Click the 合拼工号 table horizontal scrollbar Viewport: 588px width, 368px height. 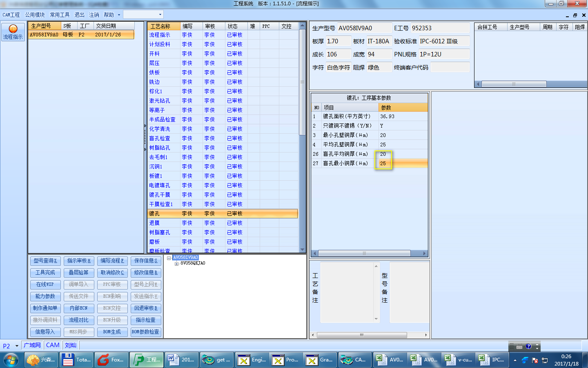pos(513,84)
